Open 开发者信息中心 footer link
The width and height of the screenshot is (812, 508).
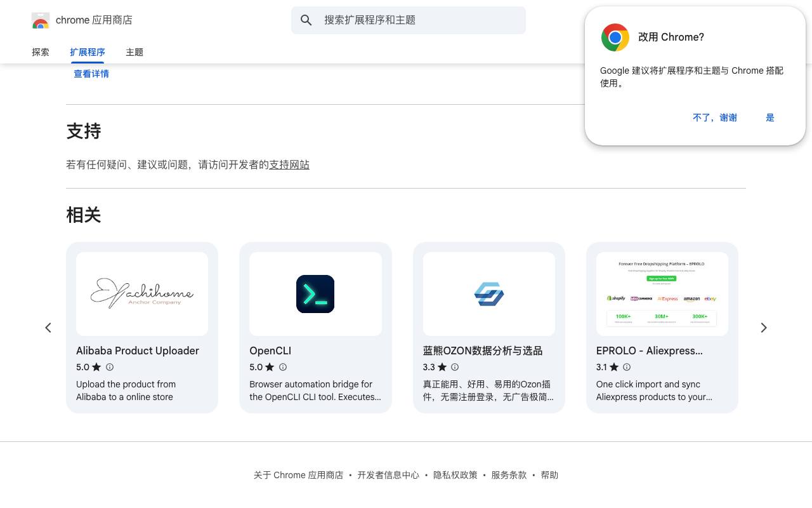(388, 475)
